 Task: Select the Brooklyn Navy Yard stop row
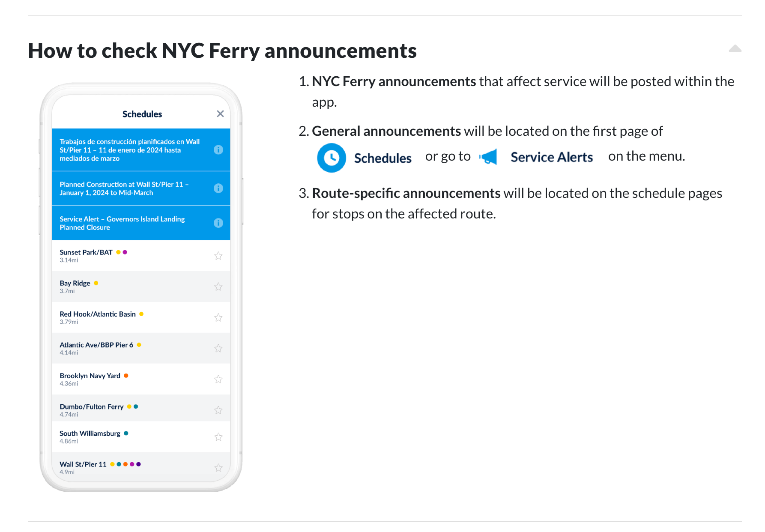click(141, 379)
